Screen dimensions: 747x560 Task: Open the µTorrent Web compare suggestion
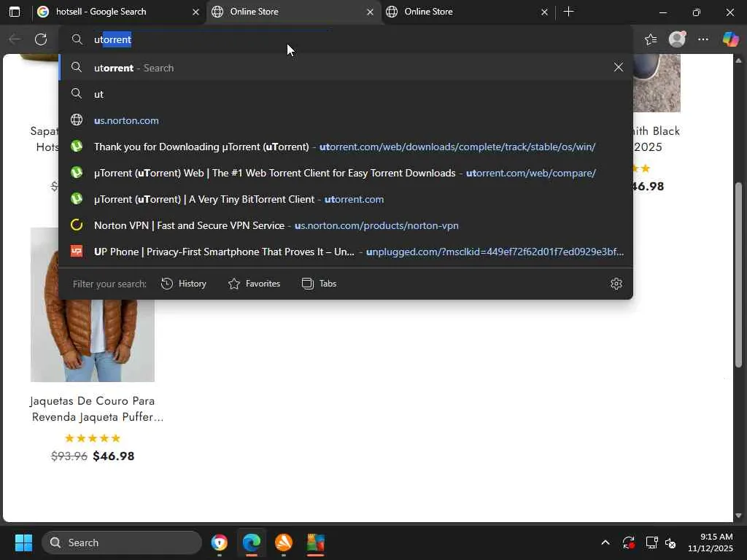[x=346, y=172]
